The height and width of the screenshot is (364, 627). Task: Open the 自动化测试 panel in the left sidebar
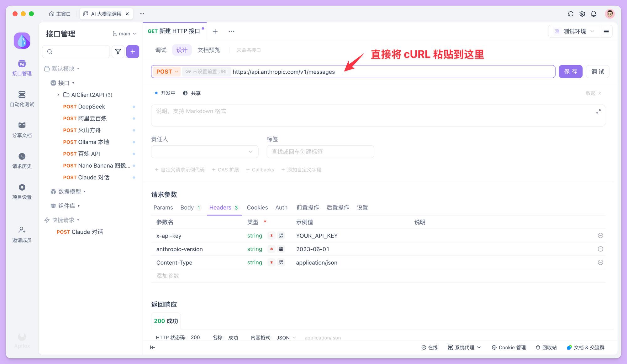click(22, 99)
